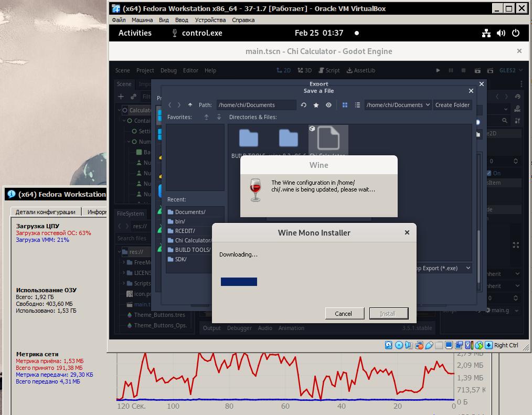Open Godot Project menu
The image size is (532, 415).
145,71
